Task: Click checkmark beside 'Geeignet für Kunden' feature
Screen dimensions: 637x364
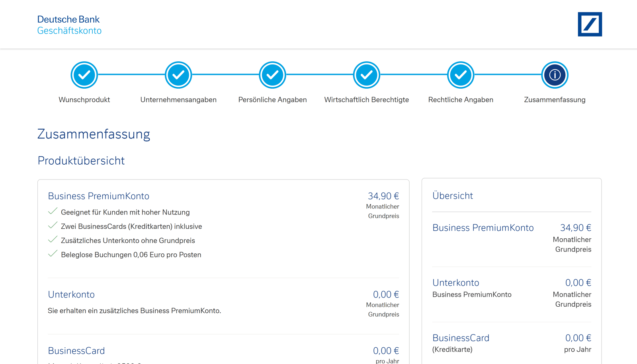Action: point(53,212)
